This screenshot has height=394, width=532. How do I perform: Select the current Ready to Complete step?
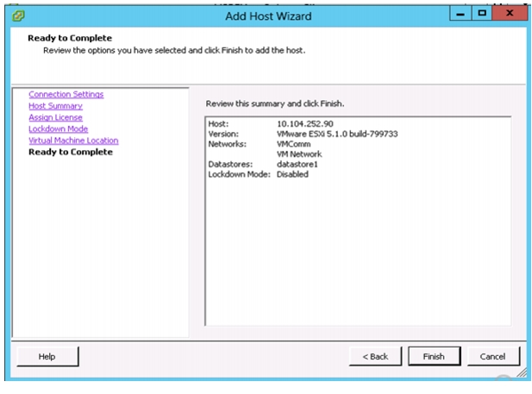click(71, 152)
